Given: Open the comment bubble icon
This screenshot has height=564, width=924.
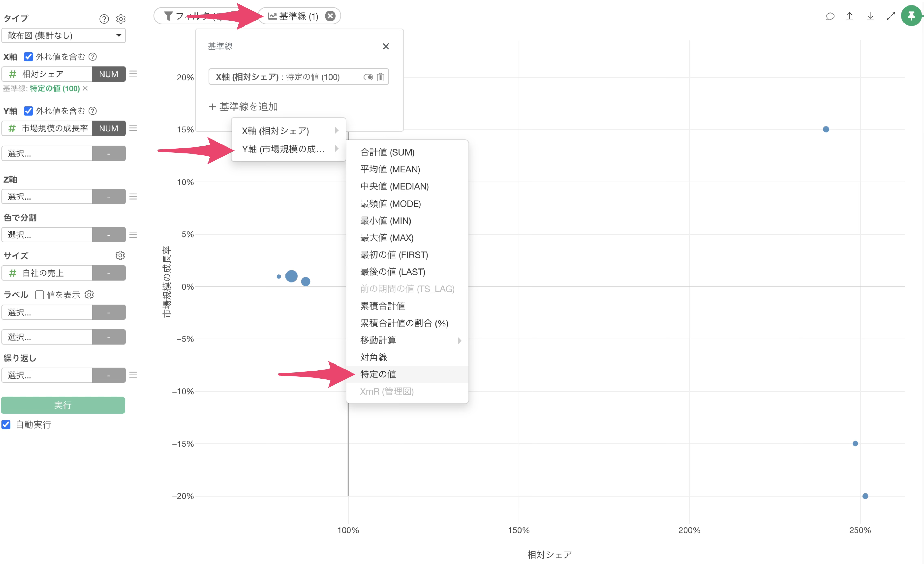Looking at the screenshot, I should coord(830,16).
